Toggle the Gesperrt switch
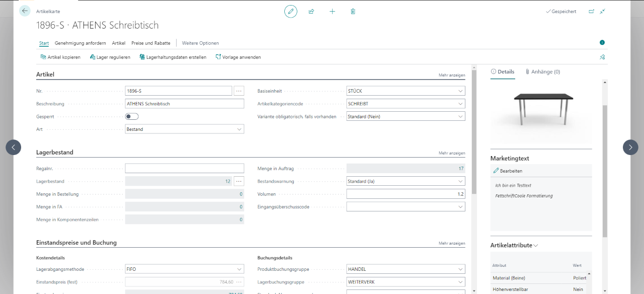644x294 pixels. [132, 116]
